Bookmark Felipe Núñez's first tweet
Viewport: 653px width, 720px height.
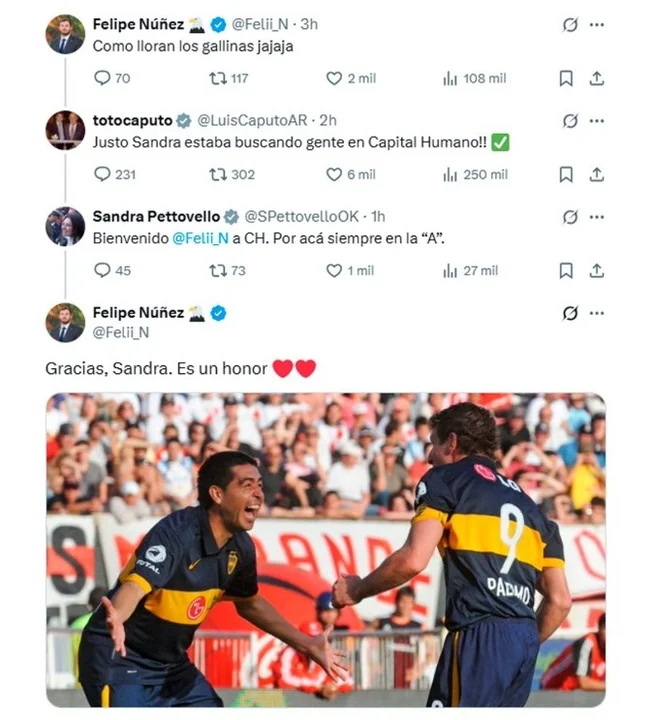coord(566,78)
